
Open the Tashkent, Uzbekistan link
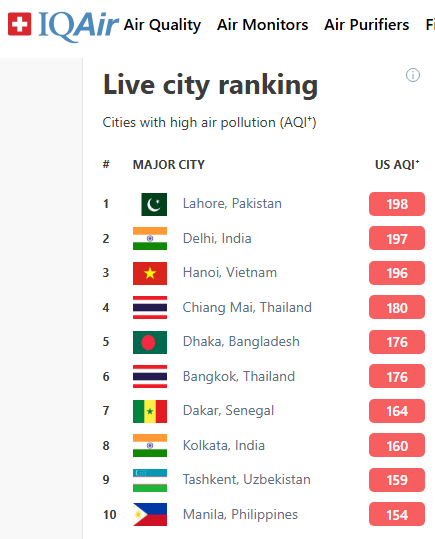click(x=247, y=480)
